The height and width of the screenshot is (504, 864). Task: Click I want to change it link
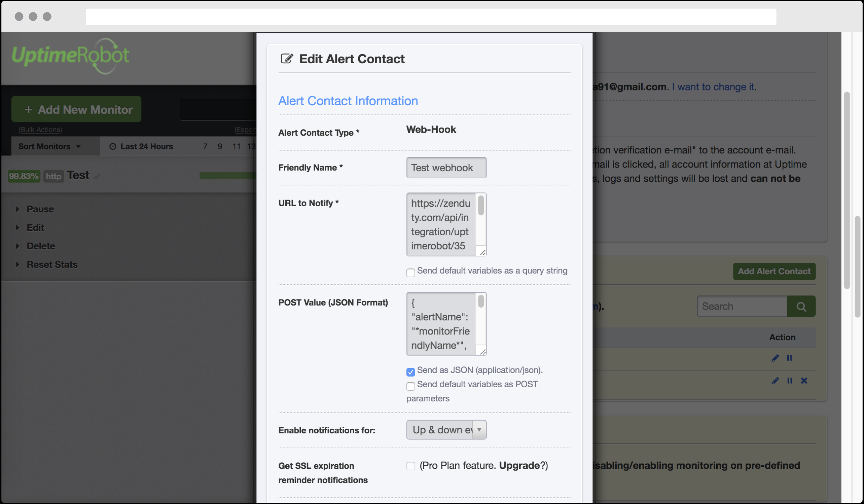click(x=713, y=87)
